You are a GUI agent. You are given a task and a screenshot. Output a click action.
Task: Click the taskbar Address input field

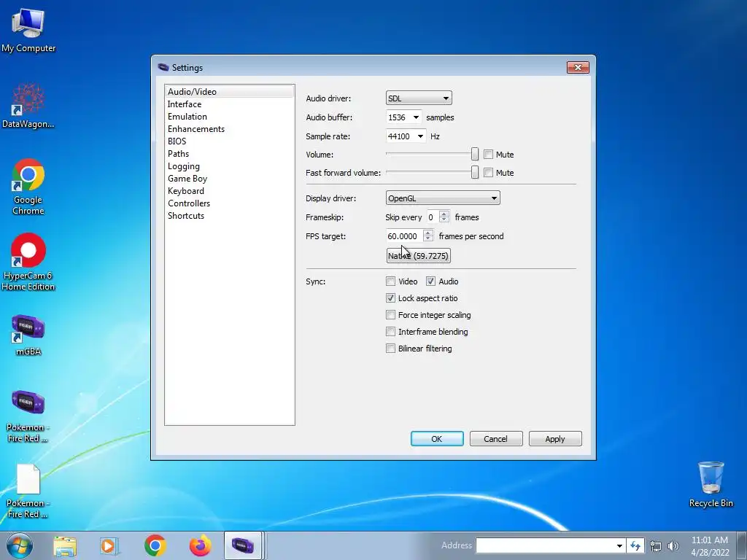pos(545,545)
